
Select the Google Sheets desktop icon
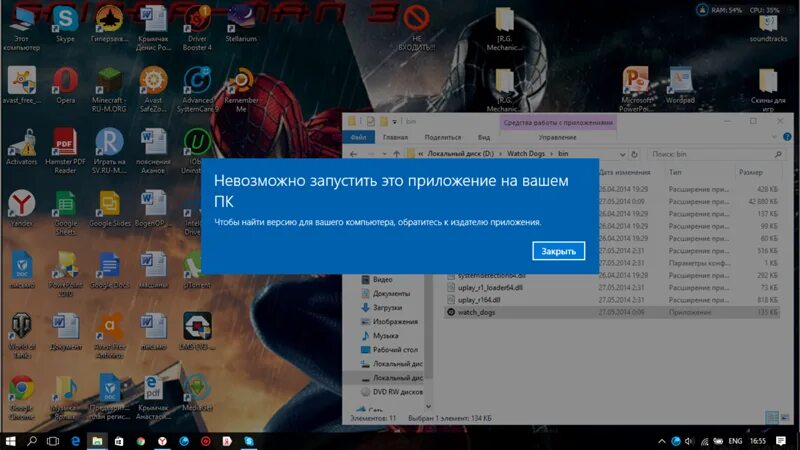tap(65, 213)
